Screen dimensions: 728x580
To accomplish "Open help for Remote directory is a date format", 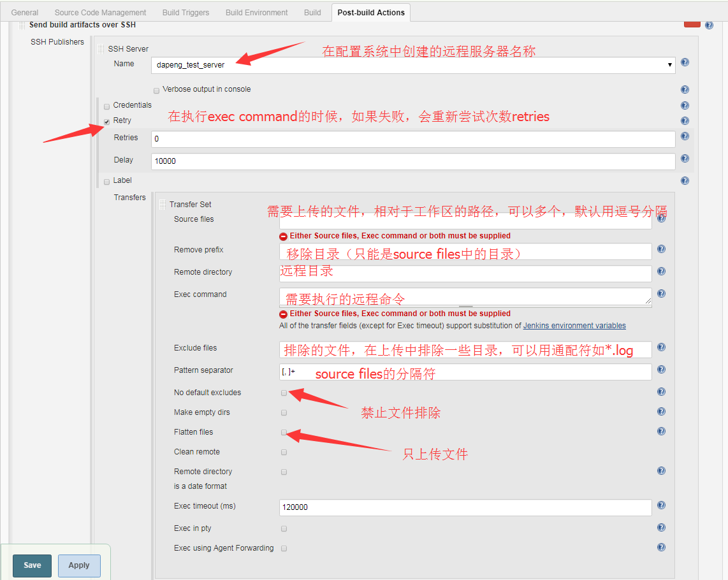I will click(661, 471).
